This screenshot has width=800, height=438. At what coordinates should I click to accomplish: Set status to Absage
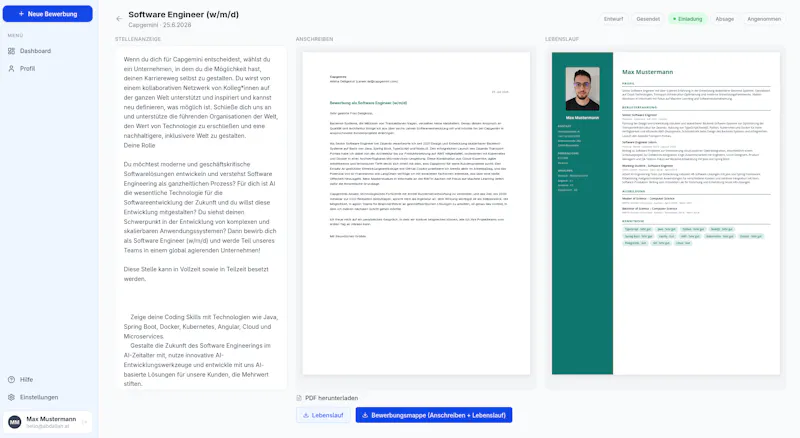724,19
